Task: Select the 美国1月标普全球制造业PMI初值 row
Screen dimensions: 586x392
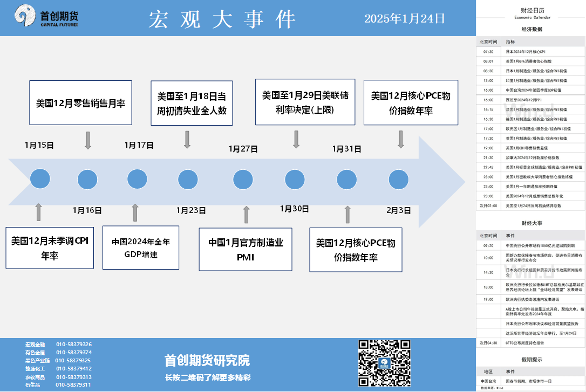Action: [530, 168]
